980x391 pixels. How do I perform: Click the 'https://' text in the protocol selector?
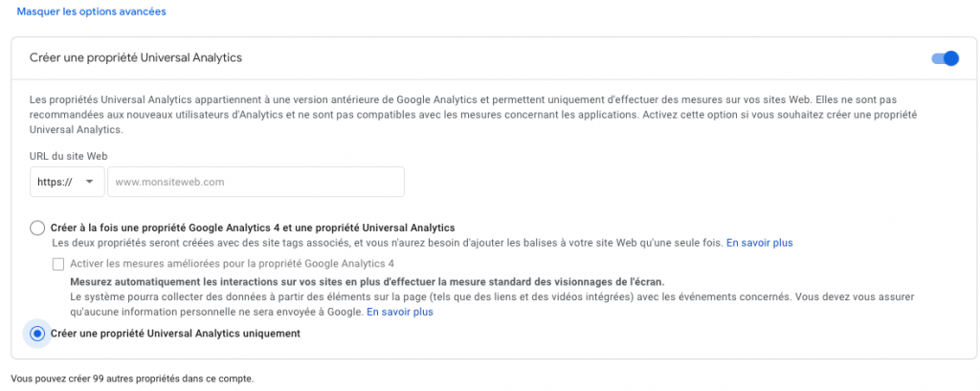pyautogui.click(x=56, y=182)
